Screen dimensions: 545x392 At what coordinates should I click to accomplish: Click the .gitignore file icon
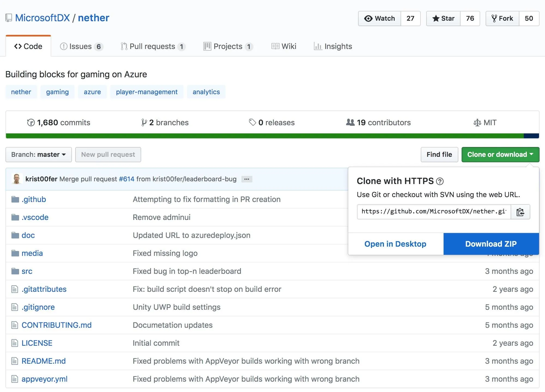tap(15, 307)
